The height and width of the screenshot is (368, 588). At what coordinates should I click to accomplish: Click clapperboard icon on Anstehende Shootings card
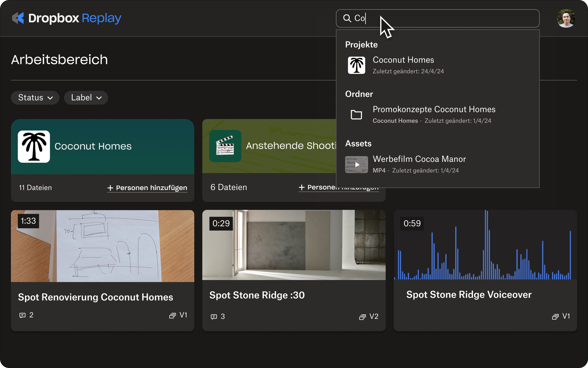[x=225, y=146]
